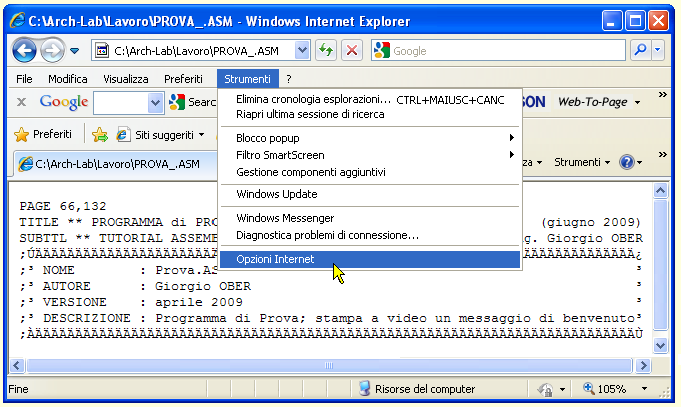Open recent pages dropdown beside Forward button
Screen dimensions: 681x407
click(75, 51)
